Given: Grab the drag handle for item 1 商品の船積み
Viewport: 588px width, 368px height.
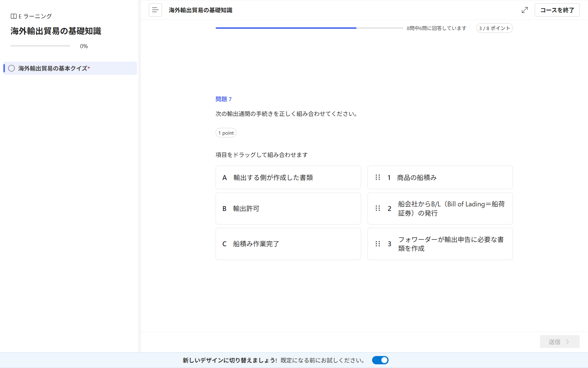Looking at the screenshot, I should (x=378, y=177).
